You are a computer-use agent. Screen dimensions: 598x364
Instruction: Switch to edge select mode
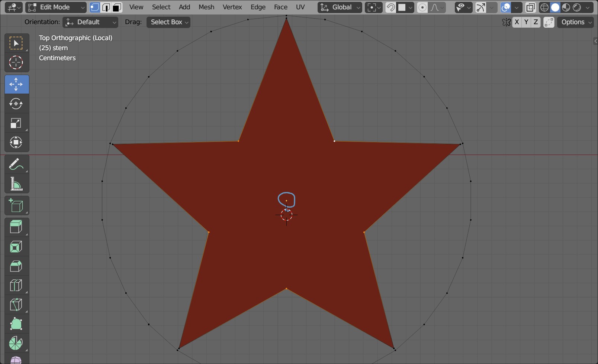[x=106, y=7]
